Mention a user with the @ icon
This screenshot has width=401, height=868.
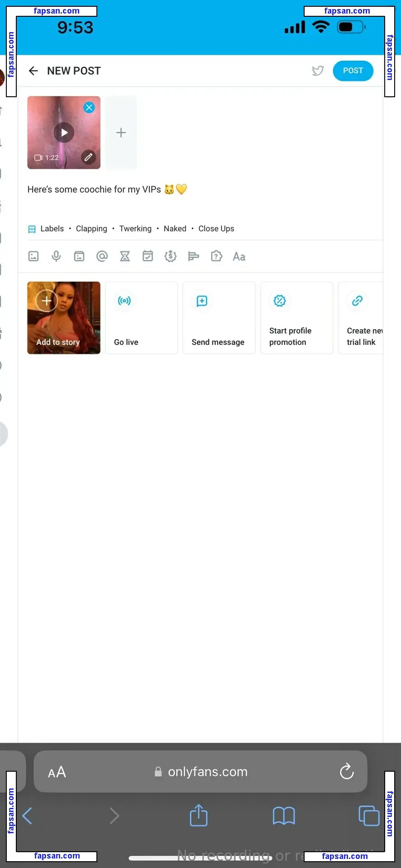tap(102, 256)
